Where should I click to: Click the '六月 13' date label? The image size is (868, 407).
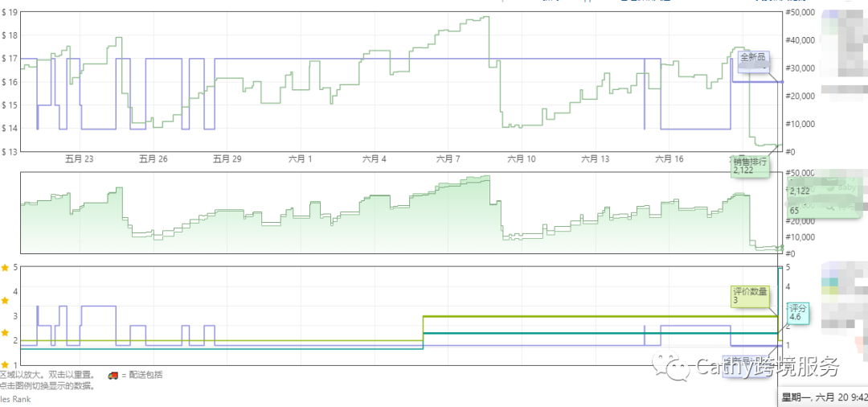coord(596,159)
